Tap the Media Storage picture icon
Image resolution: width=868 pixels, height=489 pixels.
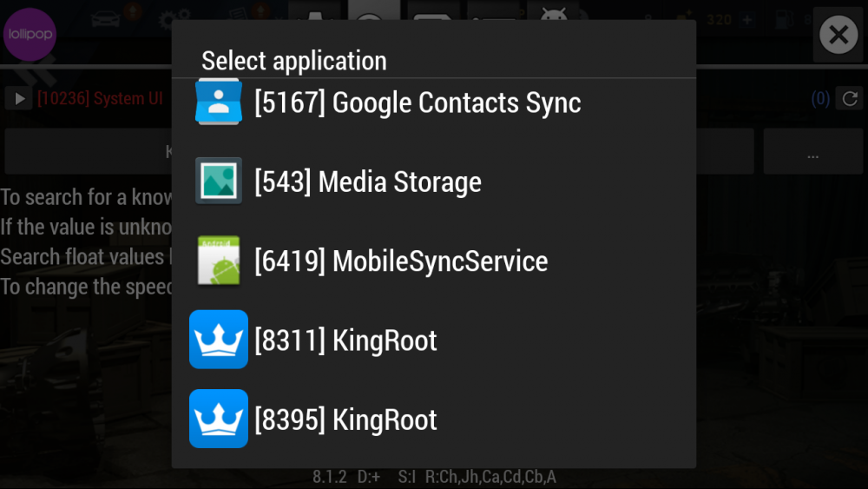pyautogui.click(x=218, y=181)
